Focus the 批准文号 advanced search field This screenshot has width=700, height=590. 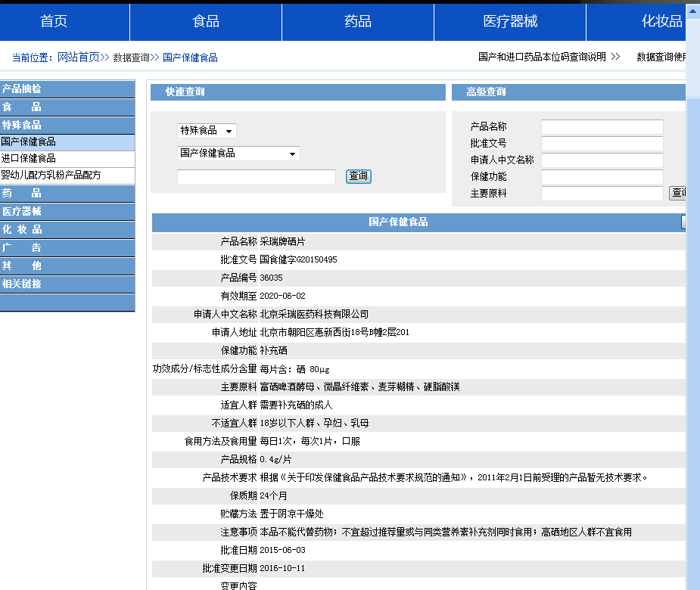point(602,143)
